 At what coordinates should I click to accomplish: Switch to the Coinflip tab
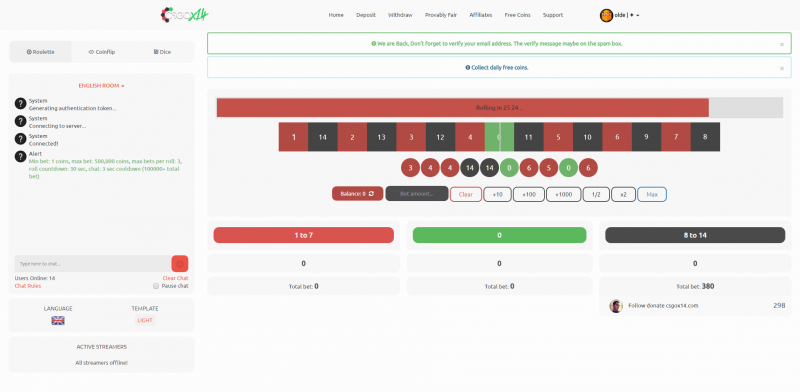[x=102, y=52]
